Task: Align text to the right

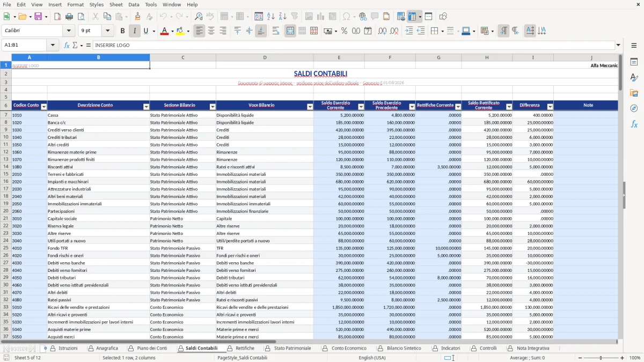Action: coord(223,31)
